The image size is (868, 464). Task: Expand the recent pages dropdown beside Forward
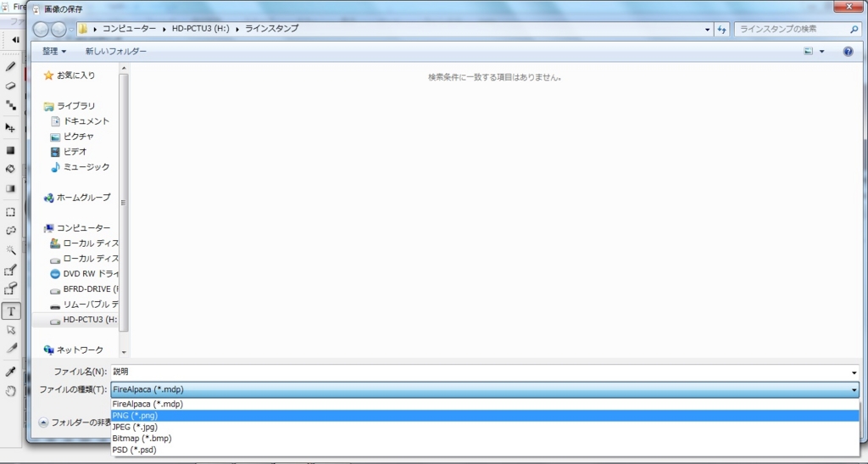tap(71, 30)
